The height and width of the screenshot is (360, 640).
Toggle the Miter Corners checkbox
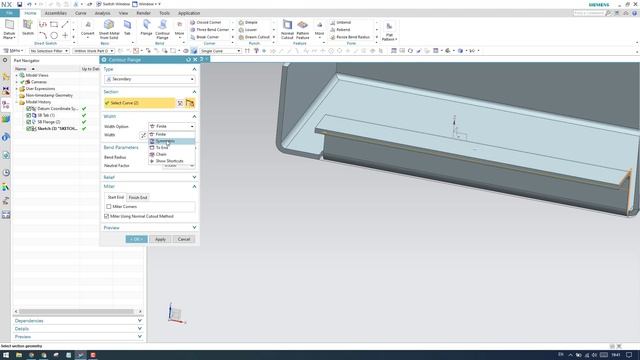[x=109, y=207]
